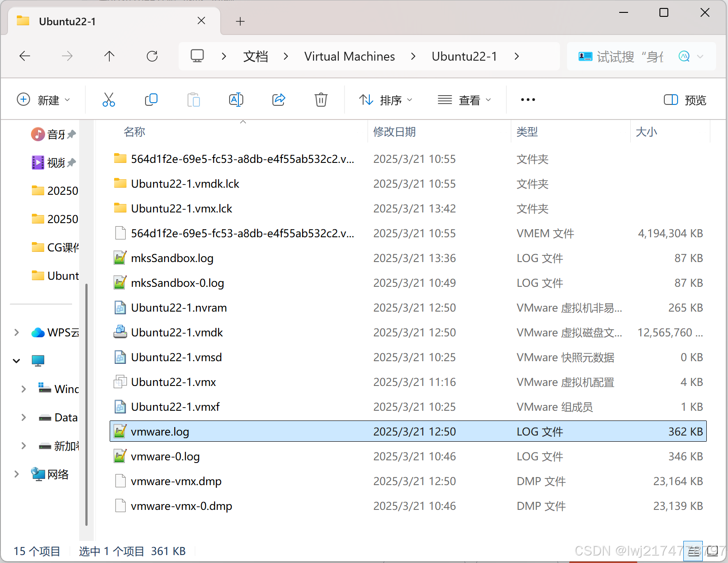
Task: Click the PC monitor icon in address bar
Action: [197, 56]
